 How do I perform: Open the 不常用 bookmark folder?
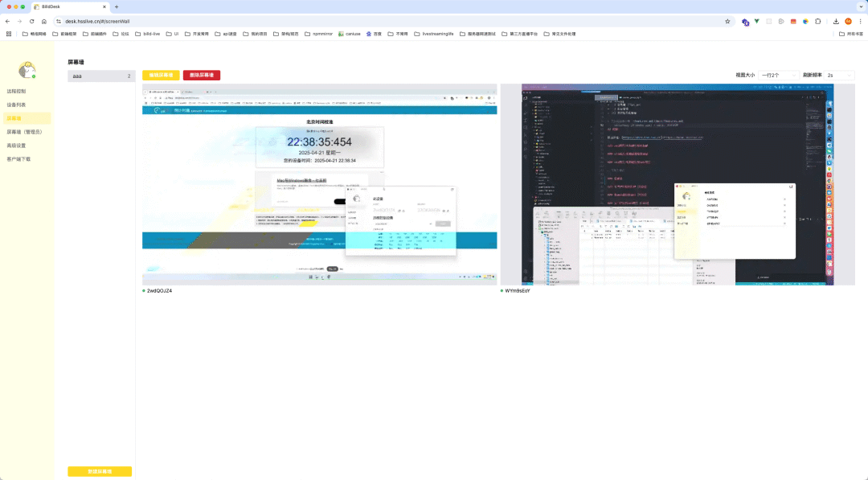click(398, 34)
